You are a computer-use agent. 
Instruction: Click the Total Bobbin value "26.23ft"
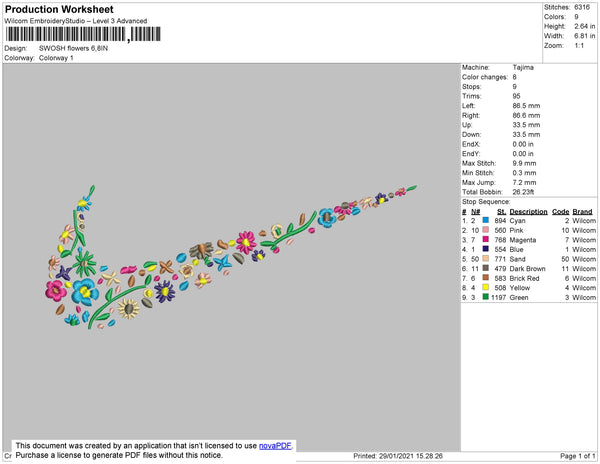(523, 192)
